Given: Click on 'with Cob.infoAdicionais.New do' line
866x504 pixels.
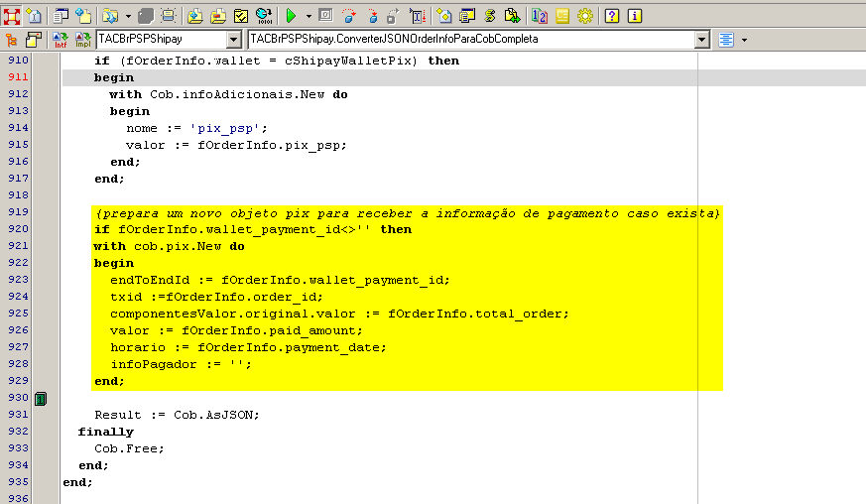Looking at the screenshot, I should (x=228, y=94).
